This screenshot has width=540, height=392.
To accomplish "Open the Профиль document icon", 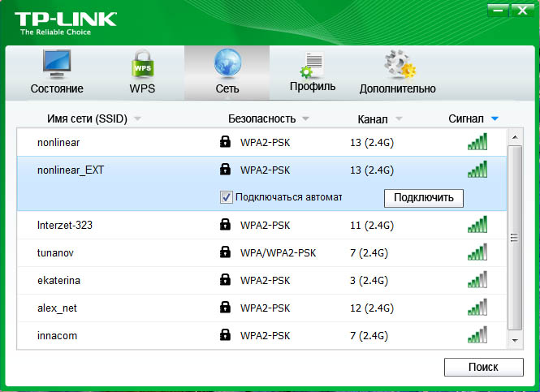I will coord(312,65).
